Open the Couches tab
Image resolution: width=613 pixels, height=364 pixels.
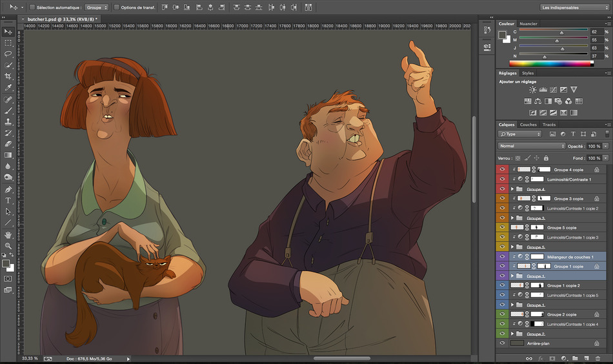(528, 125)
